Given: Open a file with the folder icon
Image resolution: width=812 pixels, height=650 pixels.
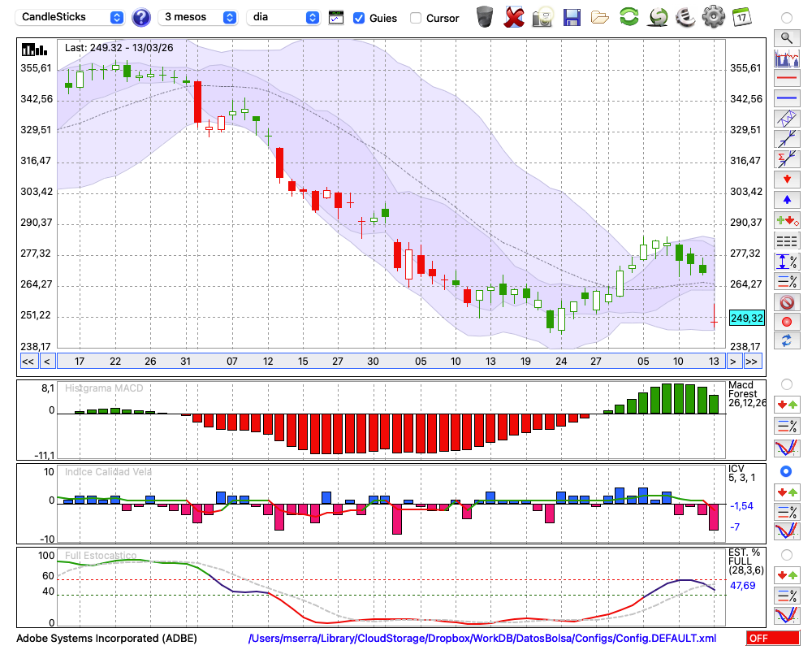Looking at the screenshot, I should coord(600,18).
